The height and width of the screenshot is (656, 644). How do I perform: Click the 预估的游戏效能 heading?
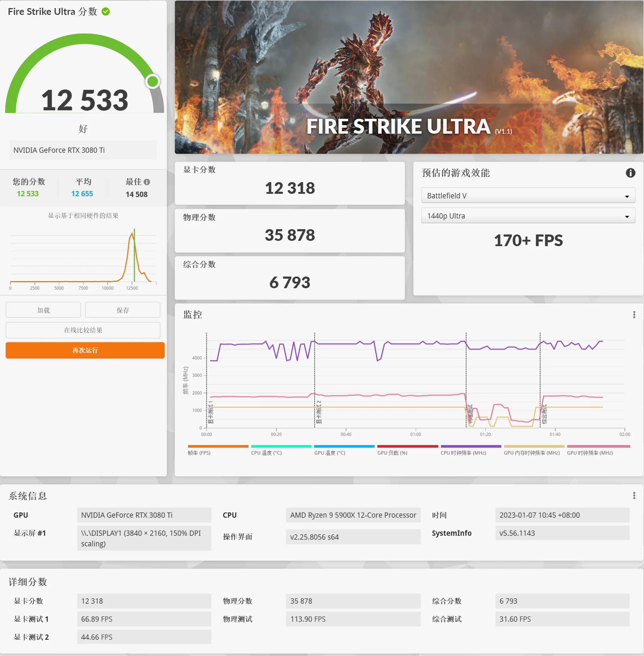pyautogui.click(x=456, y=173)
